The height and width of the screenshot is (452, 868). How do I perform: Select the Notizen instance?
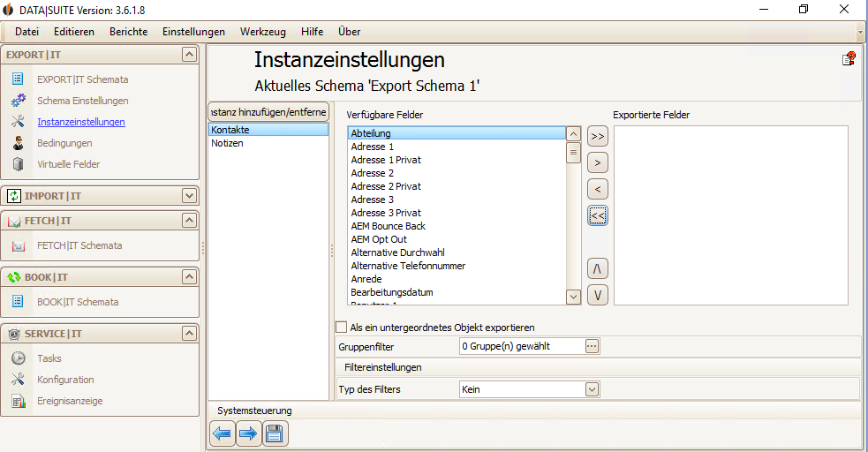pyautogui.click(x=268, y=143)
